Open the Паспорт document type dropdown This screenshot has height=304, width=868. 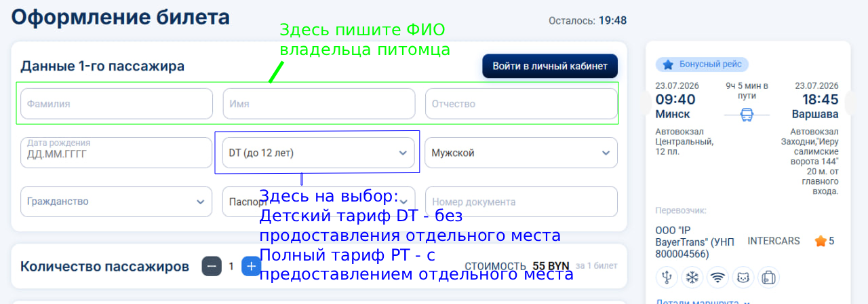(319, 202)
